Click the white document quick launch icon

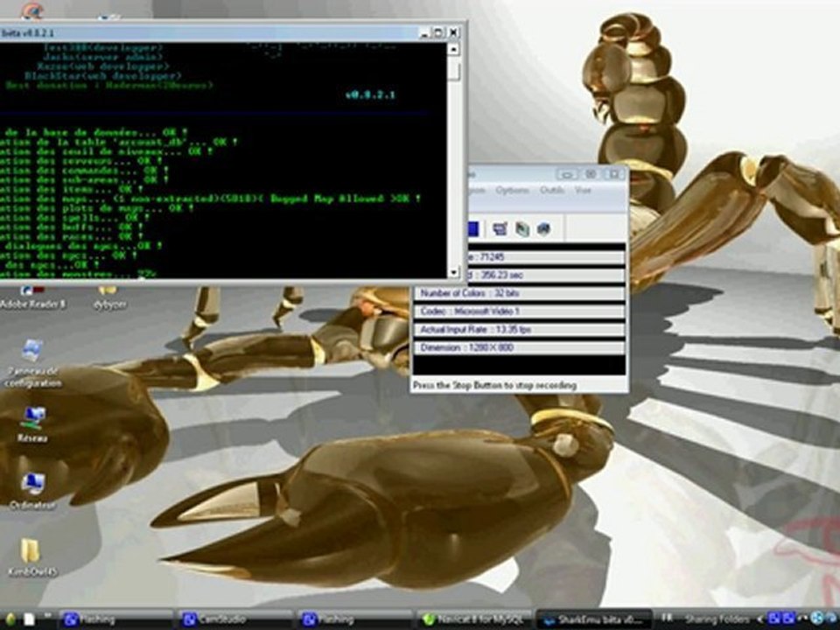click(x=29, y=619)
